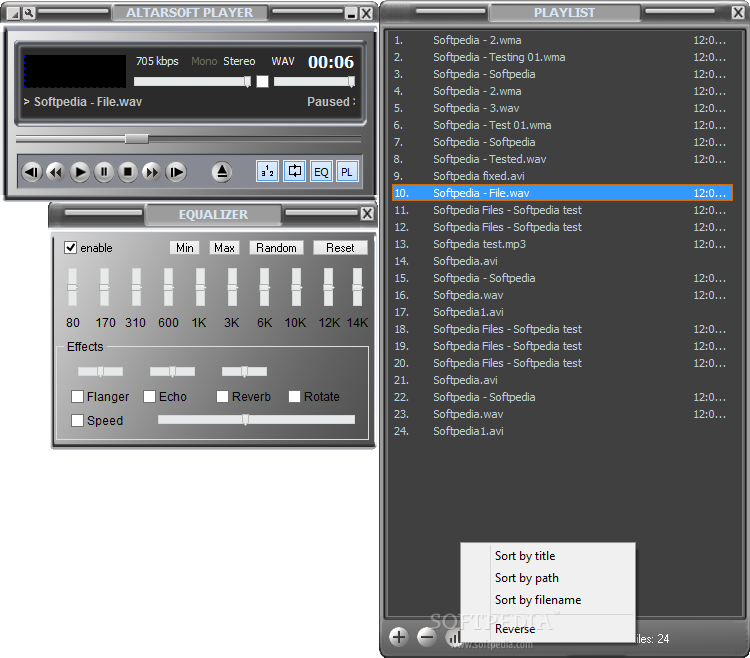Select Softpedia - 3.wav in playlist
The image size is (750, 658).
tap(562, 108)
